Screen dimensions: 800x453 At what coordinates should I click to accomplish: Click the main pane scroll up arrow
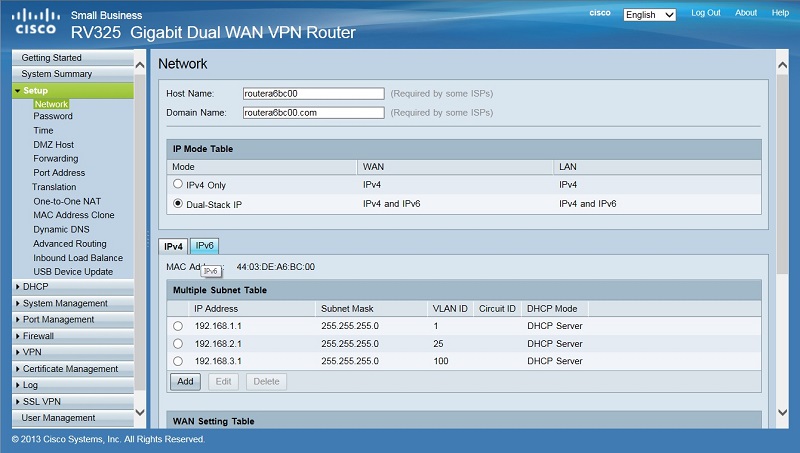tap(782, 65)
